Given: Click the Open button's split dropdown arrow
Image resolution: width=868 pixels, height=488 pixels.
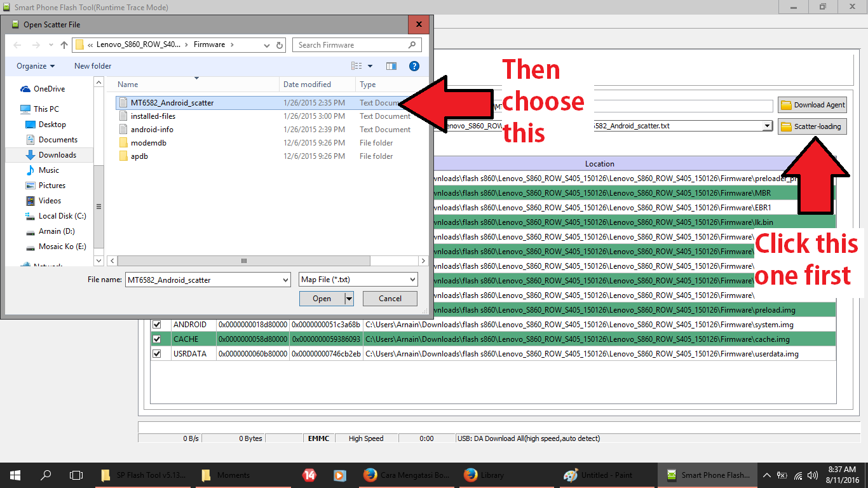Looking at the screenshot, I should (349, 299).
